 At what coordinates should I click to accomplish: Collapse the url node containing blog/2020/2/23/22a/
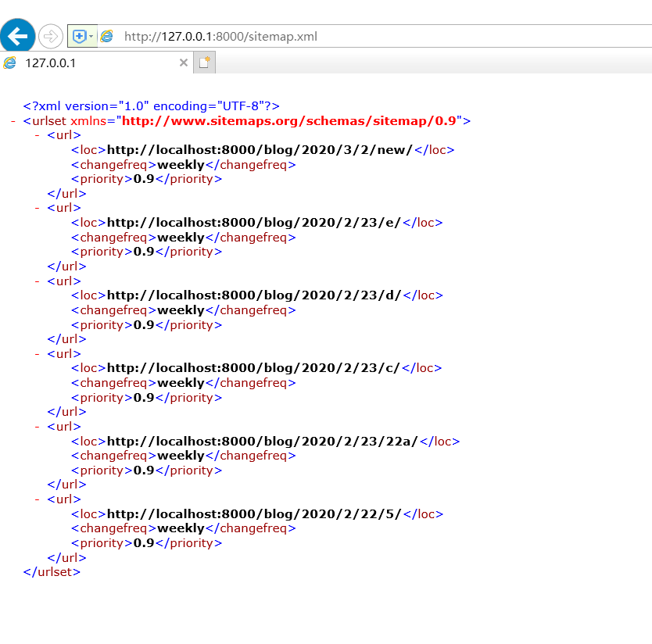38,427
